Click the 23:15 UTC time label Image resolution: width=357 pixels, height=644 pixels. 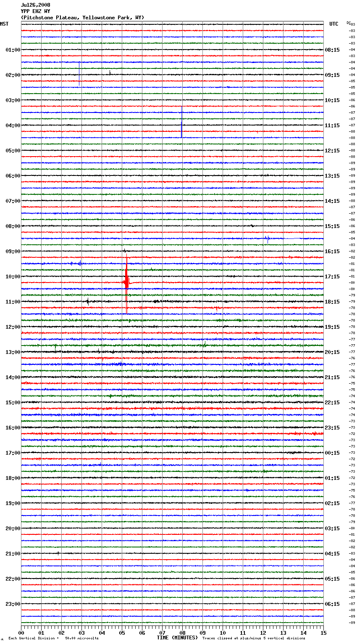(332, 428)
